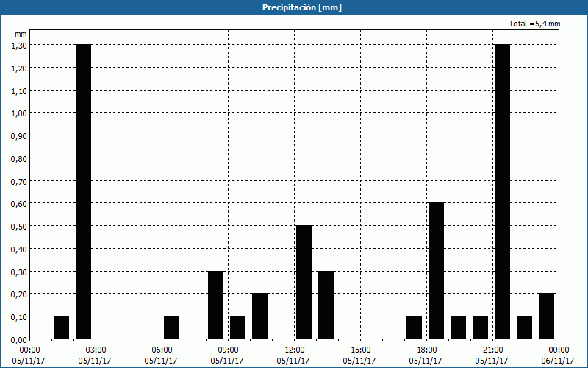Click the 0,10 mm bar just before 21:00

tap(481, 328)
